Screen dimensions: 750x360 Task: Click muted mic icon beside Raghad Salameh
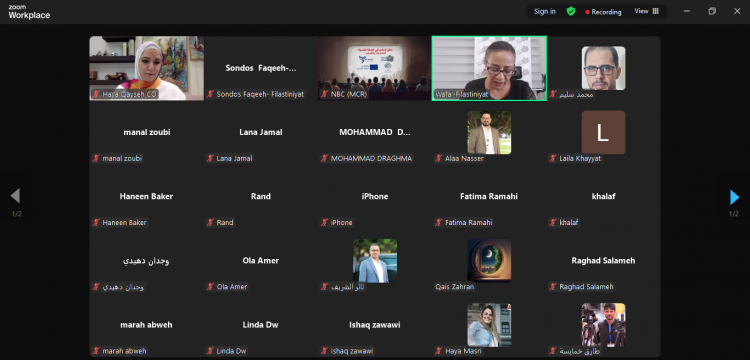tap(553, 287)
